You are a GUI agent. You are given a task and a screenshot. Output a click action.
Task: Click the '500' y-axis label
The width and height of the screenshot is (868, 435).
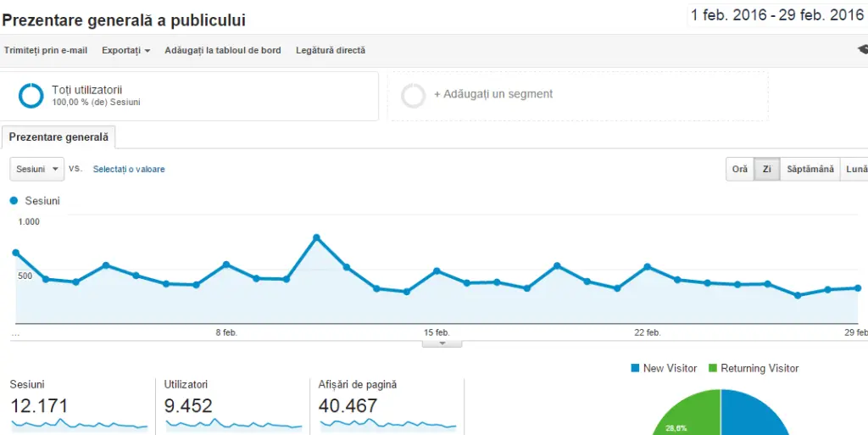point(25,276)
